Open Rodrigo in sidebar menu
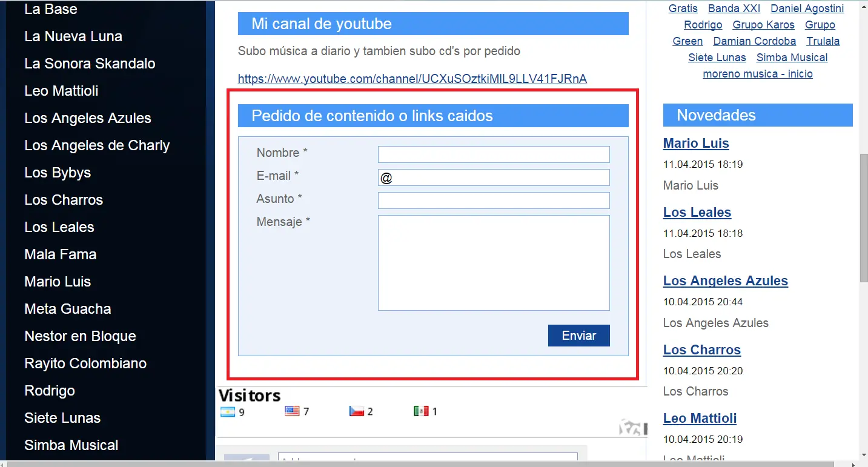Screen dimensions: 868x467 (50, 391)
